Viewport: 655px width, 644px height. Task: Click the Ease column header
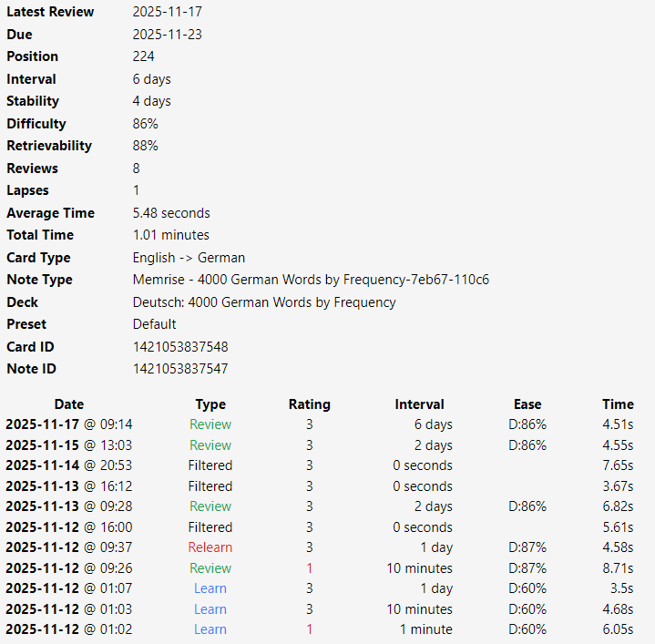click(x=527, y=404)
